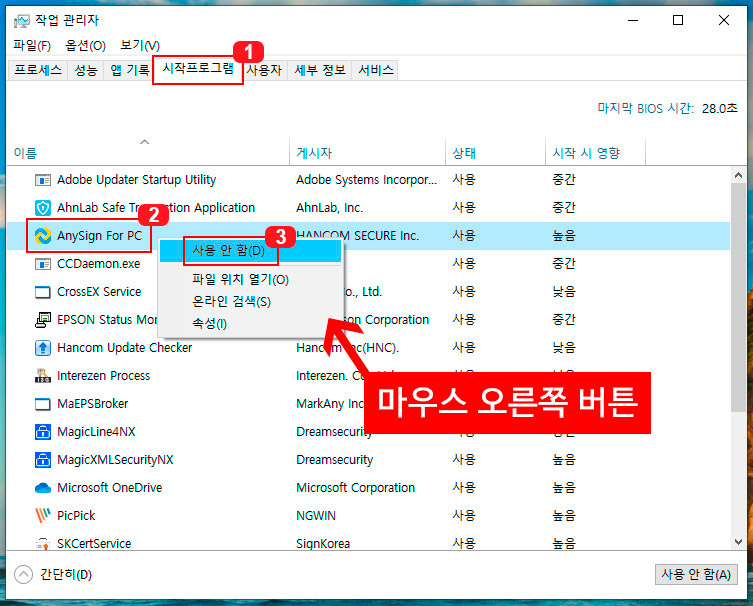The height and width of the screenshot is (606, 753).
Task: Minimize the Task Manager window
Action: pos(633,20)
